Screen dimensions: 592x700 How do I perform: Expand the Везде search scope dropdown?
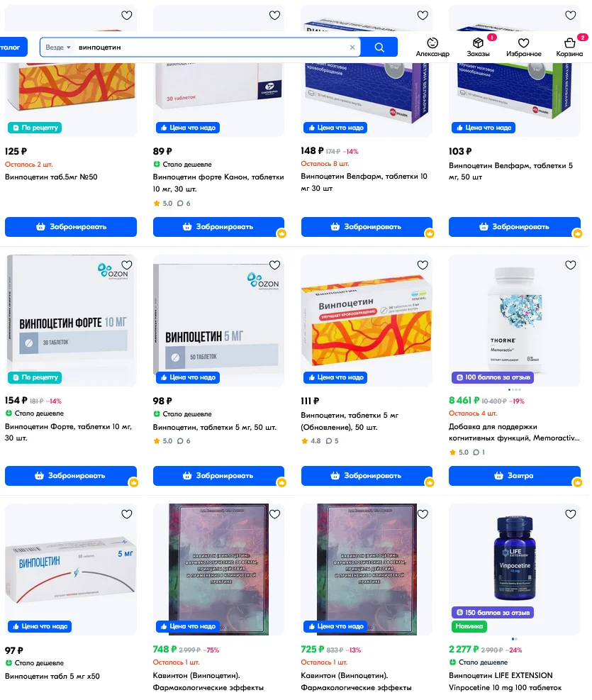tap(58, 48)
